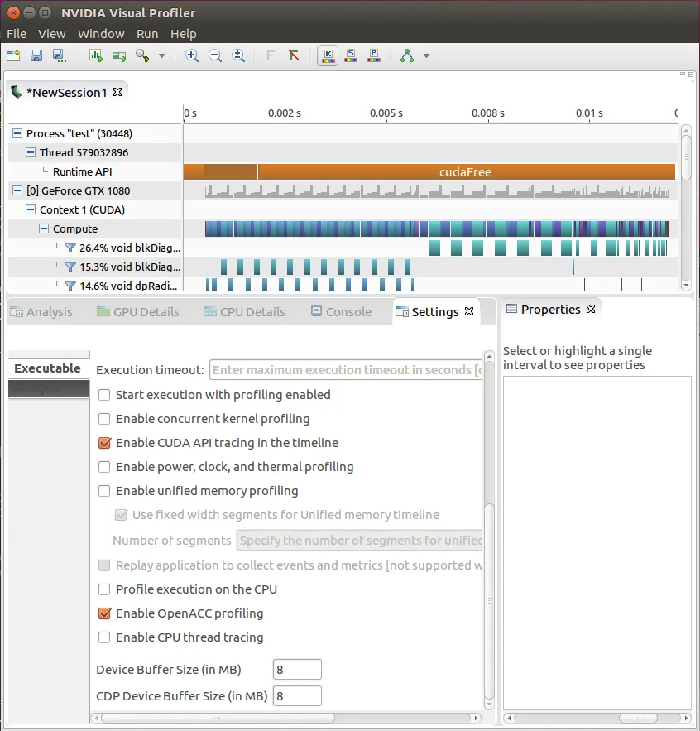Collapse Thread 579032896 tree node

tap(31, 152)
